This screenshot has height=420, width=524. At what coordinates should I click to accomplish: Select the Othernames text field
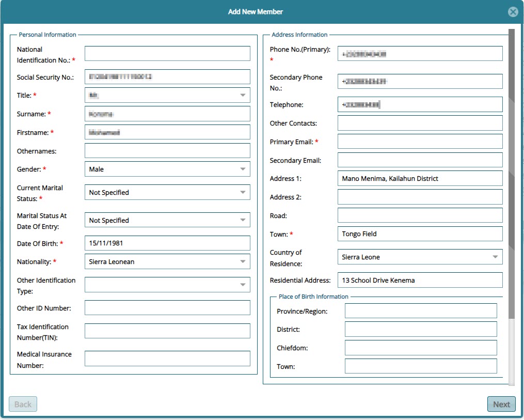pos(167,151)
